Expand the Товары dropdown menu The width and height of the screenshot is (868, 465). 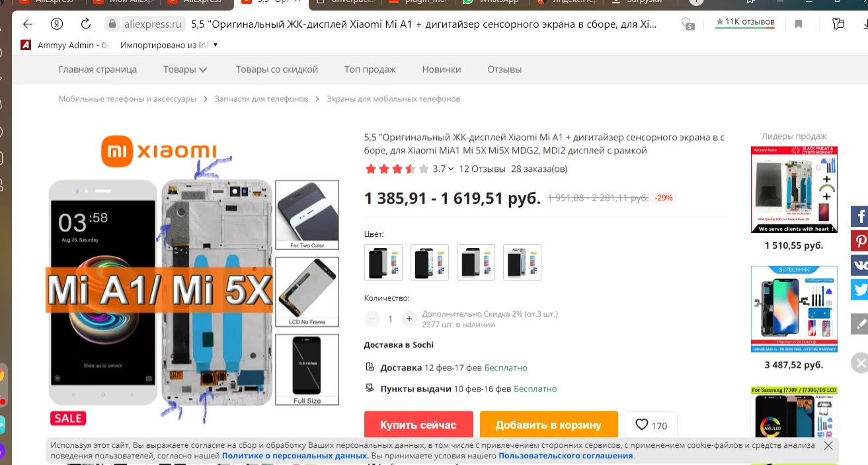(185, 69)
